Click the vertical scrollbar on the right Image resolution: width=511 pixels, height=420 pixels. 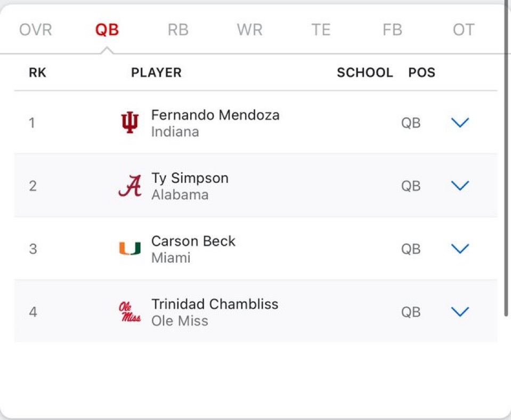(506, 160)
